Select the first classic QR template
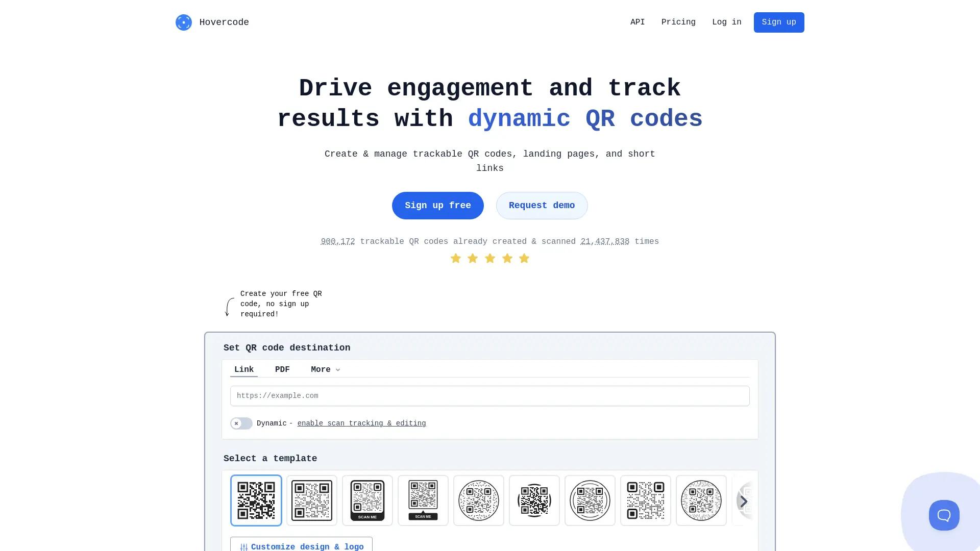Image resolution: width=980 pixels, height=551 pixels. (256, 500)
